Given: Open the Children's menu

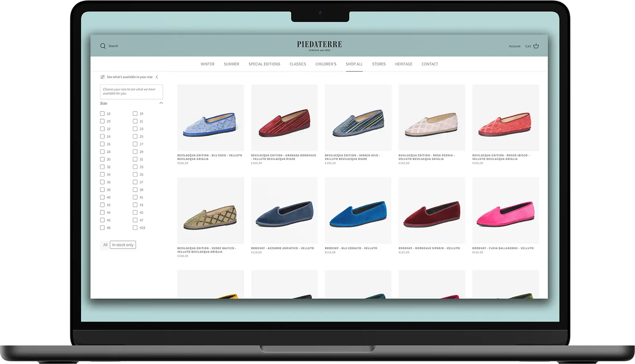Looking at the screenshot, I should click(326, 64).
